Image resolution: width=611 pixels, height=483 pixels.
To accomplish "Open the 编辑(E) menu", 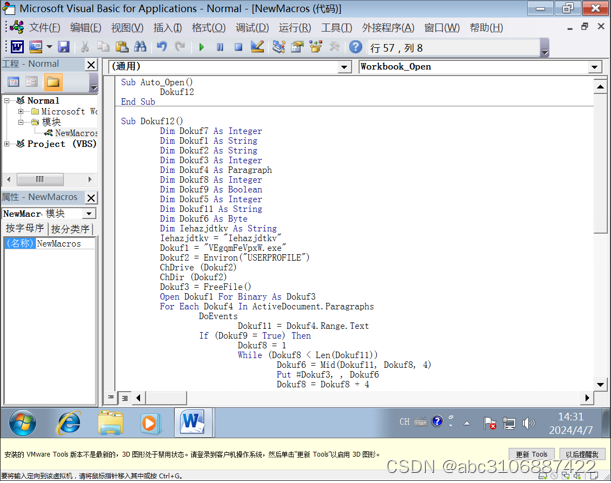I will pyautogui.click(x=86, y=28).
